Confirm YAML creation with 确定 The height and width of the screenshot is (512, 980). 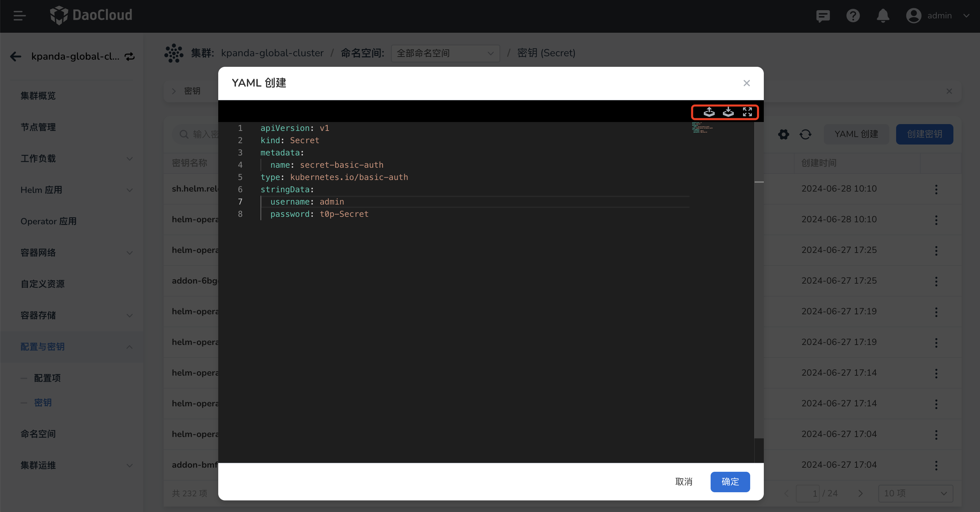click(730, 482)
